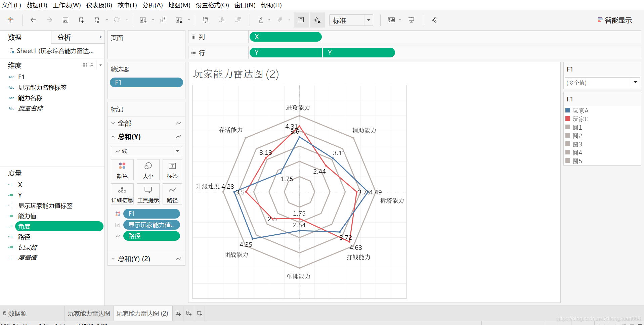Click the clear sheet icon
The width and height of the screenshot is (644, 325).
[x=179, y=20]
